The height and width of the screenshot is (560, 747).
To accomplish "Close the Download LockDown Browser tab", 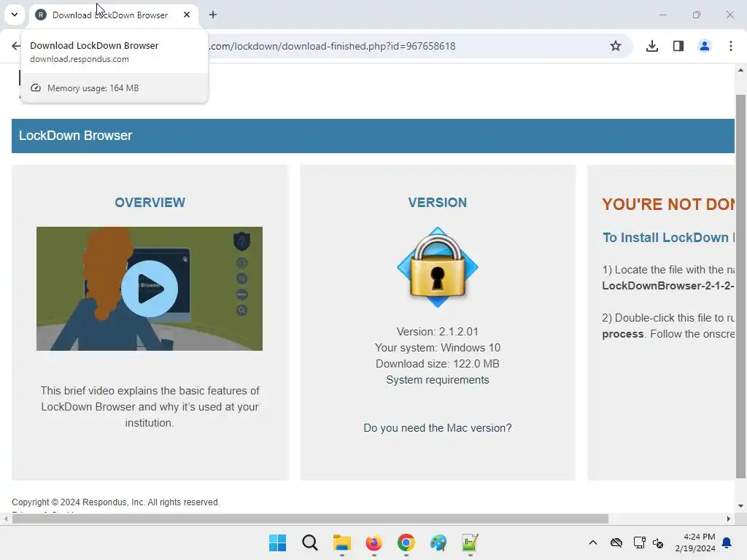I will click(187, 15).
